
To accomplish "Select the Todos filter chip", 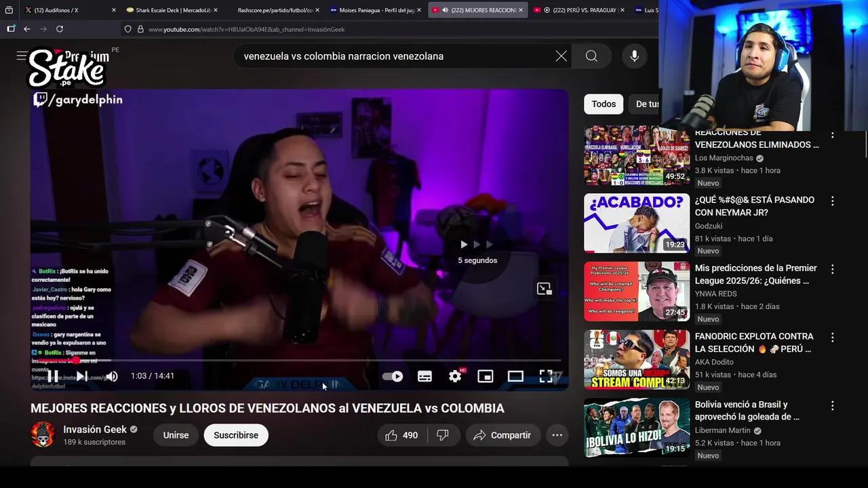I will click(x=604, y=104).
